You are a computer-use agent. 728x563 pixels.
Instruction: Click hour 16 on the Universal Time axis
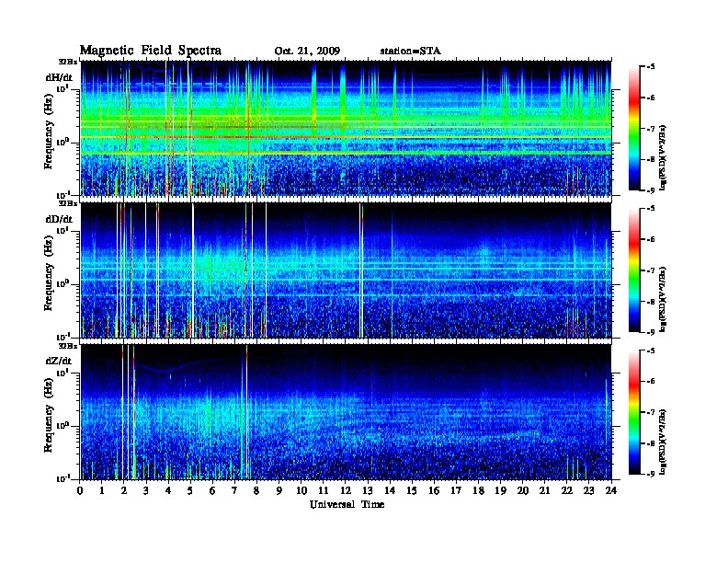434,491
